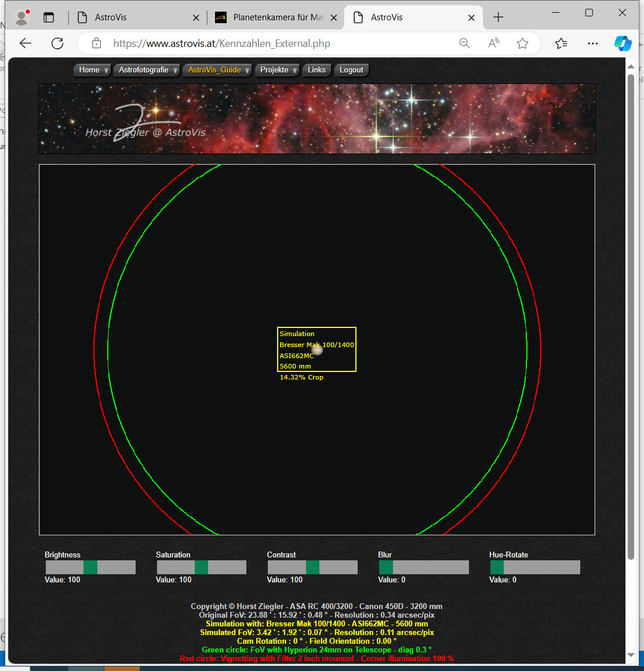Click the address bar URL field
The width and height of the screenshot is (644, 671).
click(221, 43)
